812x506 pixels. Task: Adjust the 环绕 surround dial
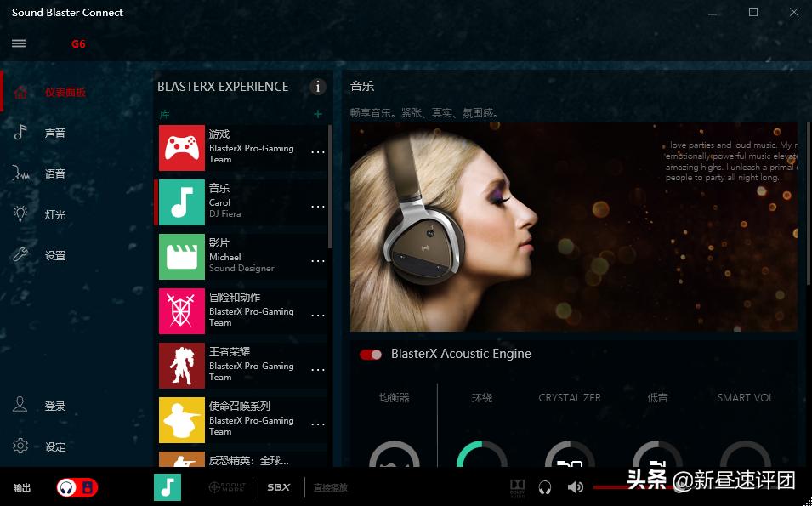pyautogui.click(x=481, y=454)
